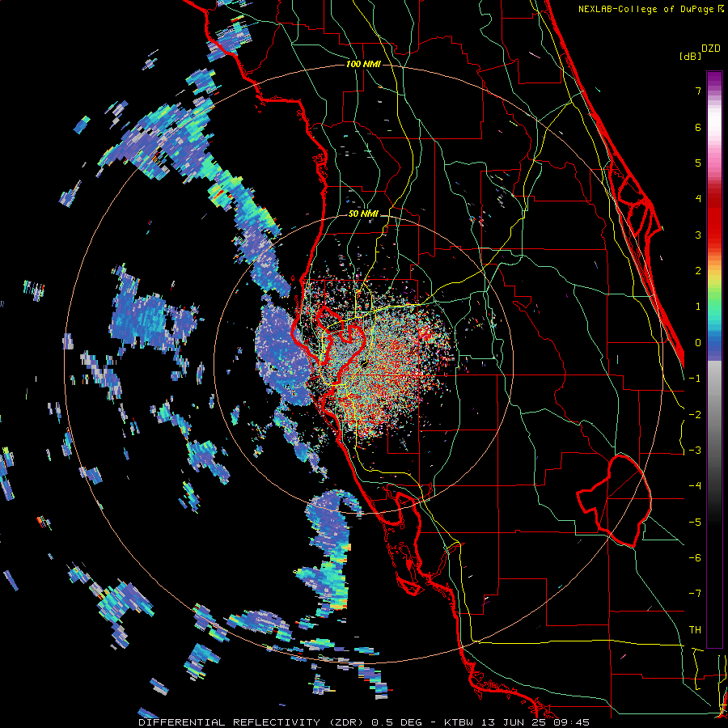Click the 100 NMI range ring label

point(363,64)
